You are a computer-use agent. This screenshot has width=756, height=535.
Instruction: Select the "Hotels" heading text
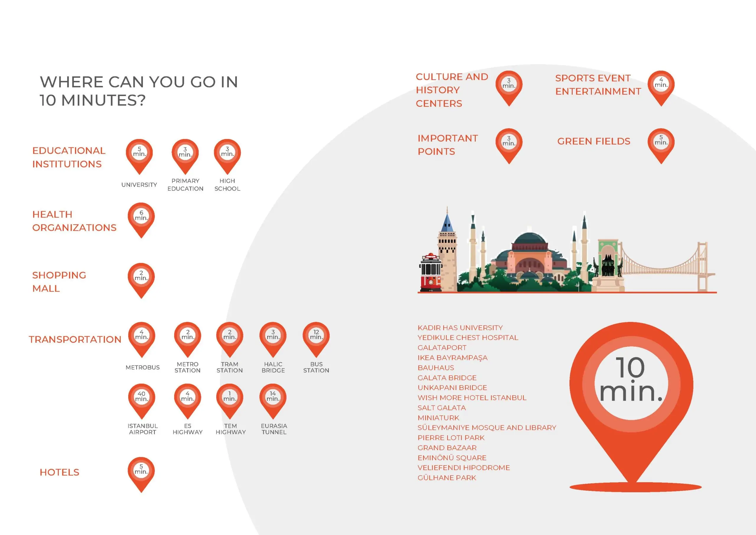[60, 472]
